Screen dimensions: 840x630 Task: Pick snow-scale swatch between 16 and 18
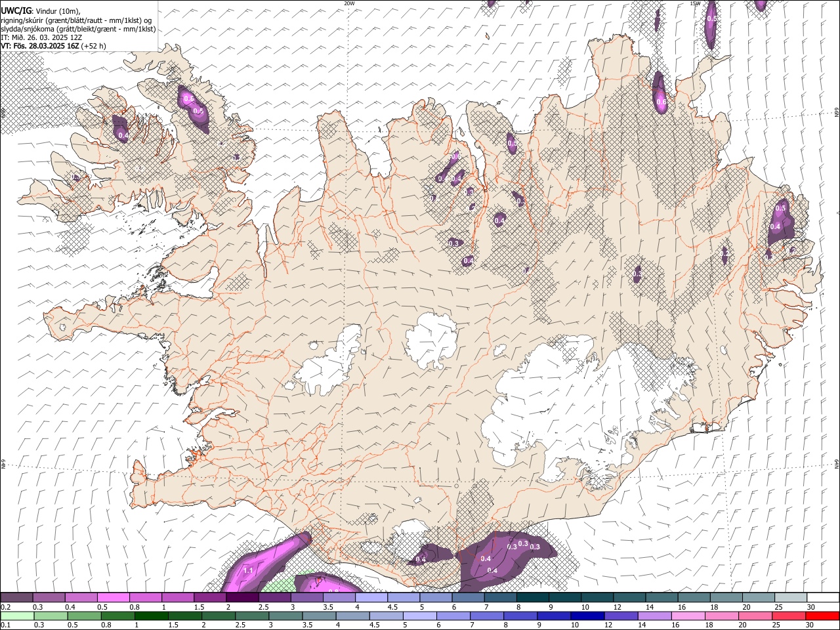coord(694,597)
